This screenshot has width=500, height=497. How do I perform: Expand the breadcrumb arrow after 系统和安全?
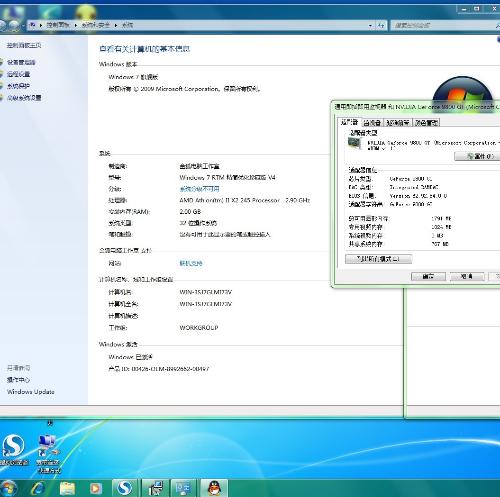116,25
